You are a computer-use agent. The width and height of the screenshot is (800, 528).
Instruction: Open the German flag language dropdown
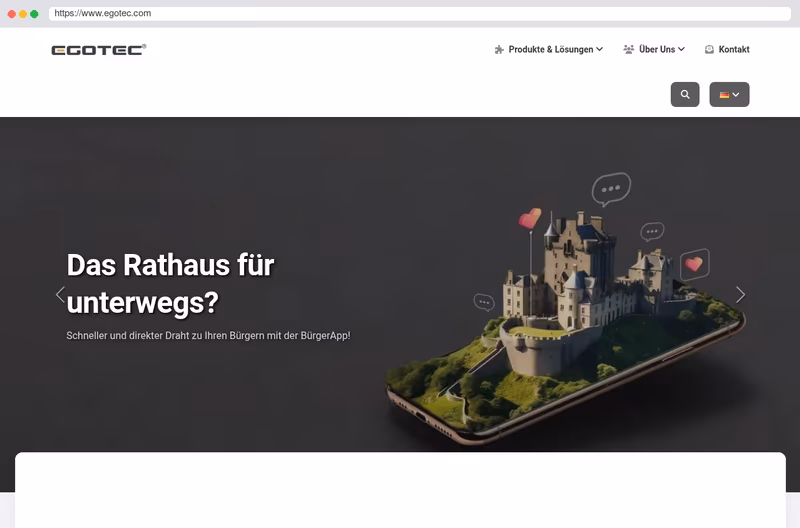click(x=729, y=94)
